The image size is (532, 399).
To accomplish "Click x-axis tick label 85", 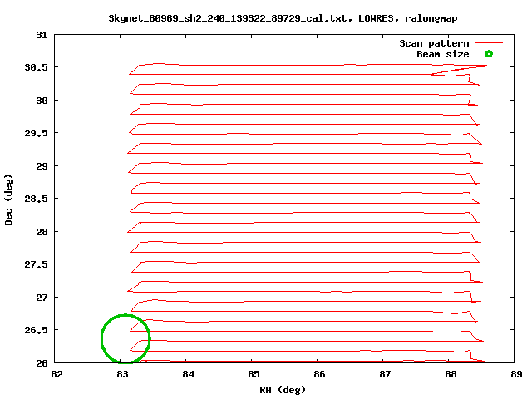I will (x=254, y=374).
